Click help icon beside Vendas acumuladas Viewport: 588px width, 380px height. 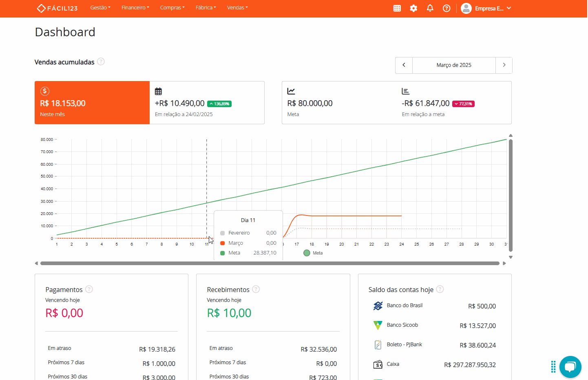point(101,62)
